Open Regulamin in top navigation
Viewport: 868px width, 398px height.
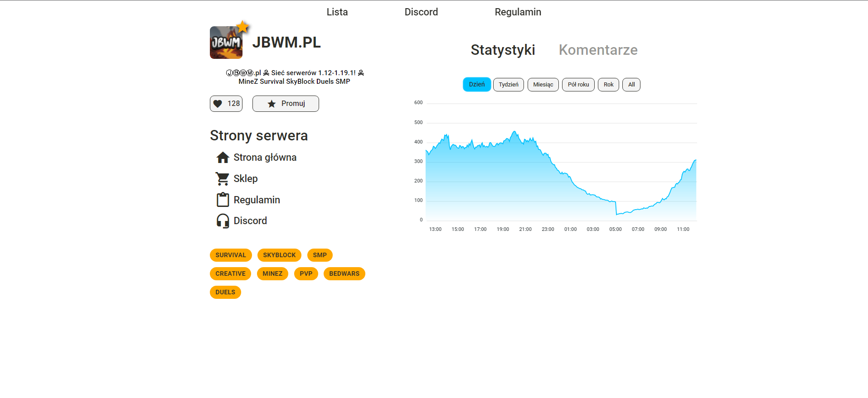point(518,12)
